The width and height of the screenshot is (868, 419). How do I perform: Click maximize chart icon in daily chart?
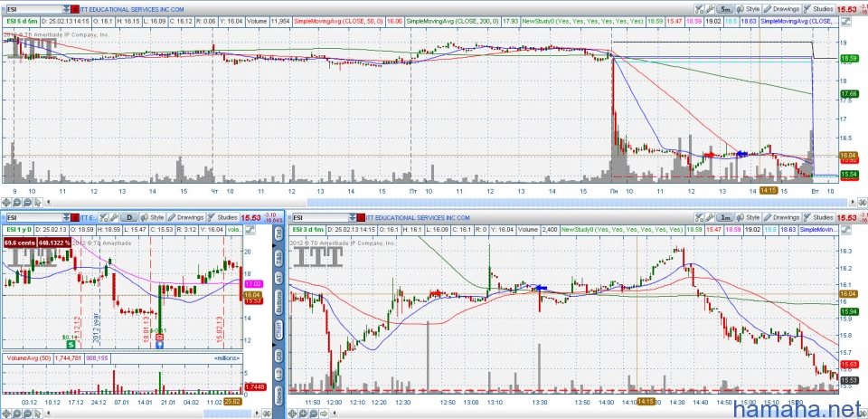pyautogui.click(x=250, y=230)
